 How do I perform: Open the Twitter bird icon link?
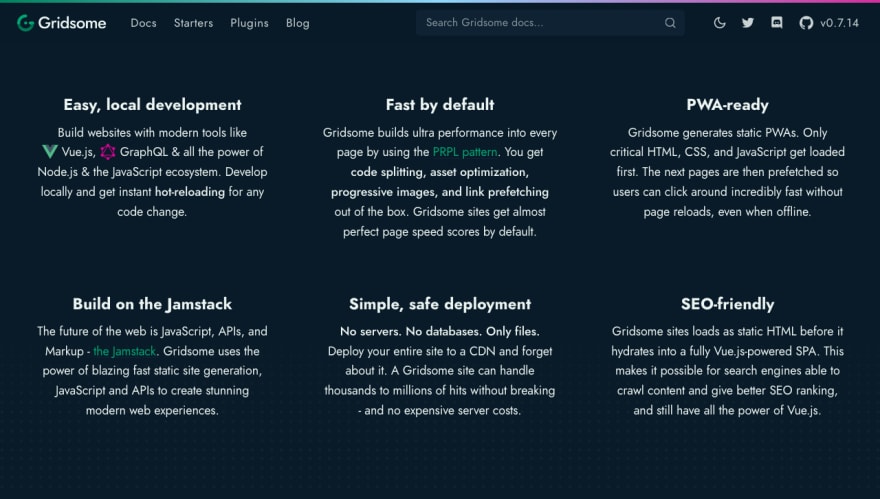pos(748,23)
